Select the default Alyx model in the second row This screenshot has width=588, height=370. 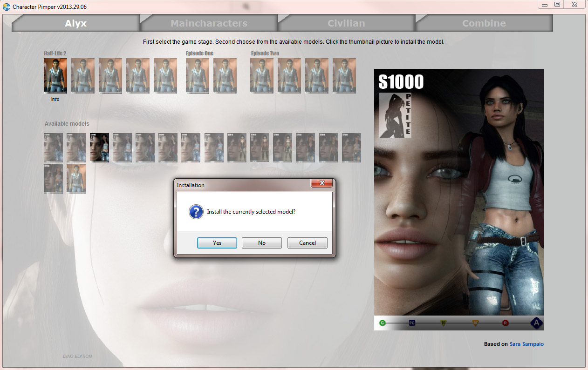[x=76, y=178]
